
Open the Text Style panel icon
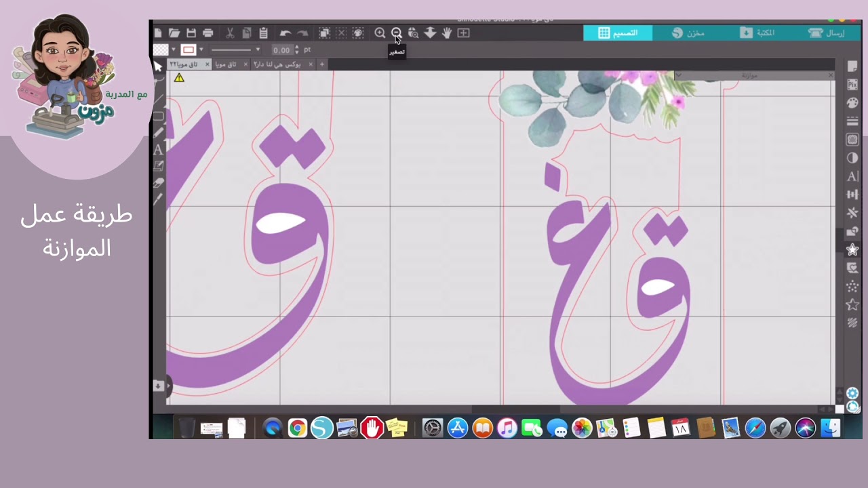[x=852, y=176]
